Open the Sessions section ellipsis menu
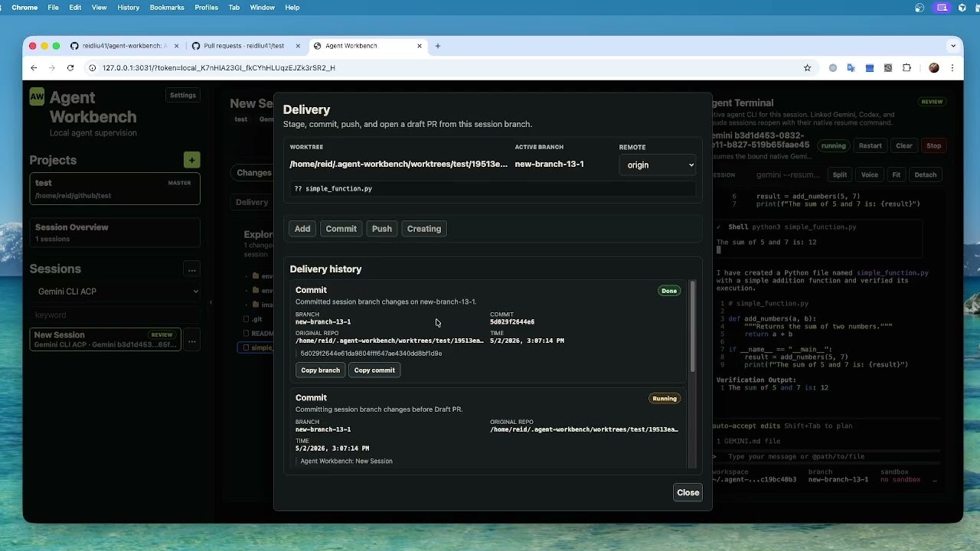This screenshot has height=551, width=980. [x=191, y=269]
